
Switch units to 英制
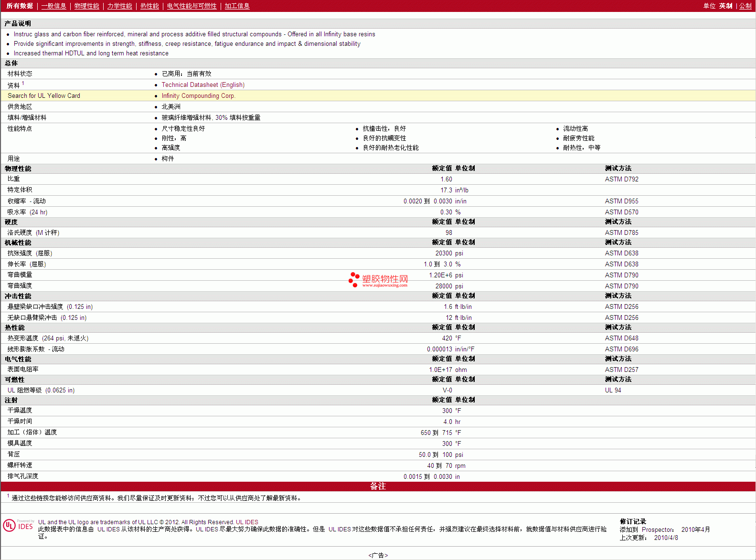(x=725, y=6)
